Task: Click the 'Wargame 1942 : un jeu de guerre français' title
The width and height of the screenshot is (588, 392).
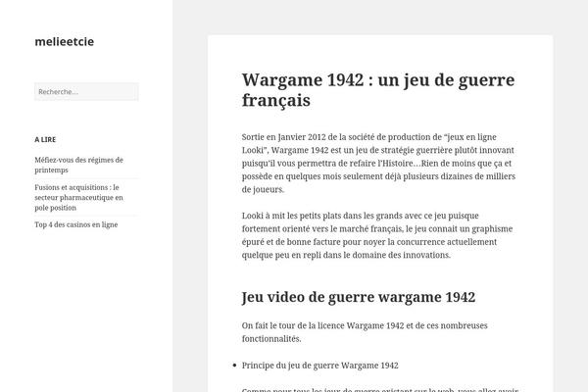Action: [378, 90]
